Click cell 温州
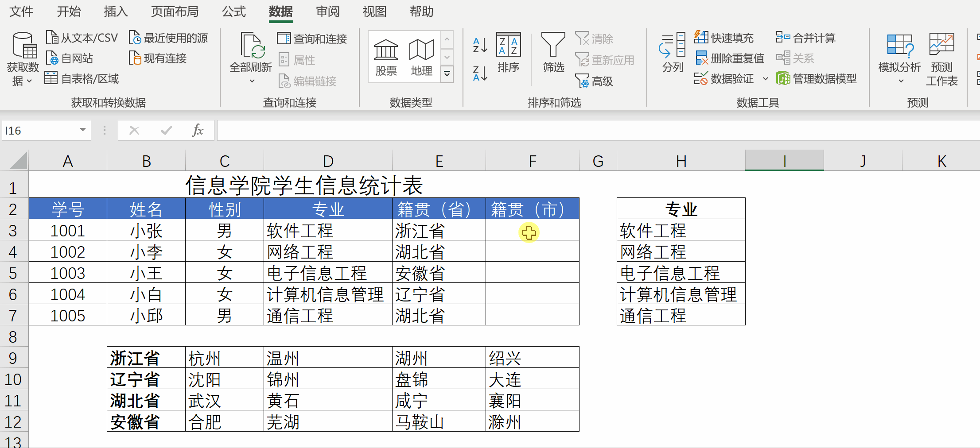980x448 pixels. pos(328,358)
